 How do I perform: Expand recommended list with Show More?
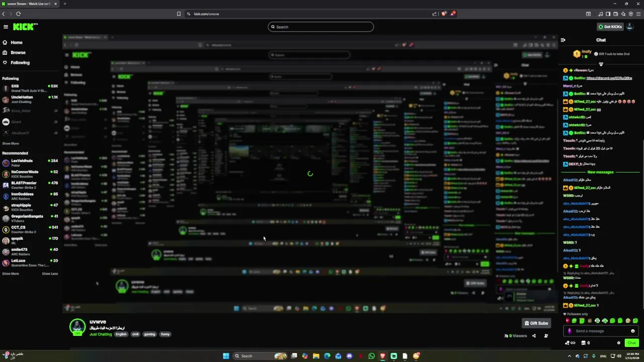(11, 274)
